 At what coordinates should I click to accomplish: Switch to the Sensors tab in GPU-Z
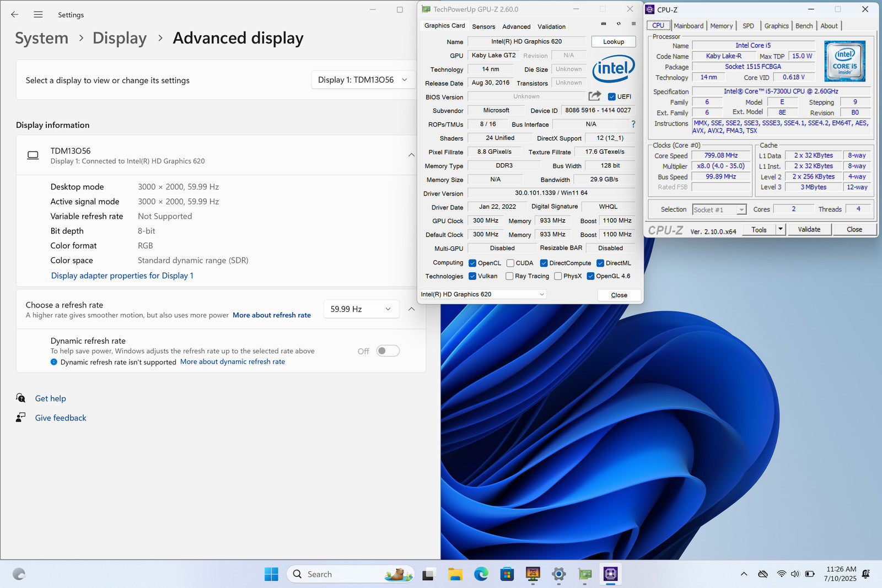tap(483, 26)
